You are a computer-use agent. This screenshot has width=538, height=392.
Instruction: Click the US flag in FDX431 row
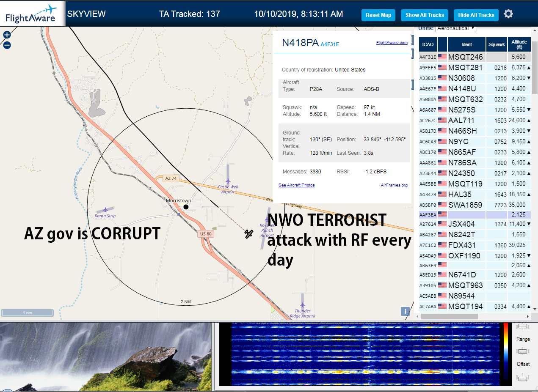click(442, 245)
